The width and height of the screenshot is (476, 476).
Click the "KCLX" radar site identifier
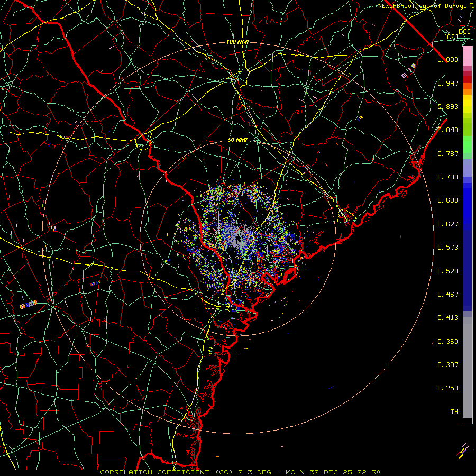pyautogui.click(x=295, y=472)
